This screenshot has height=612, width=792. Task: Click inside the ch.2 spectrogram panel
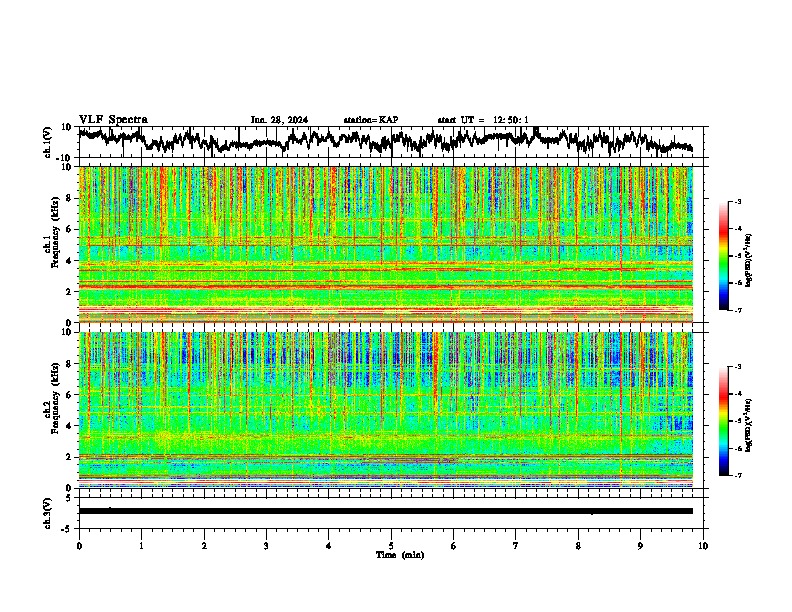click(x=386, y=410)
